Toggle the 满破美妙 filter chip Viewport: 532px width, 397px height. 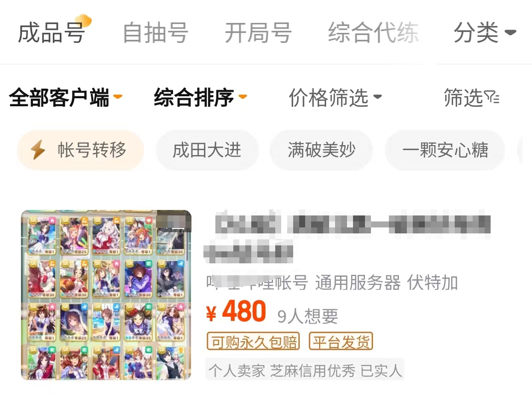321,150
